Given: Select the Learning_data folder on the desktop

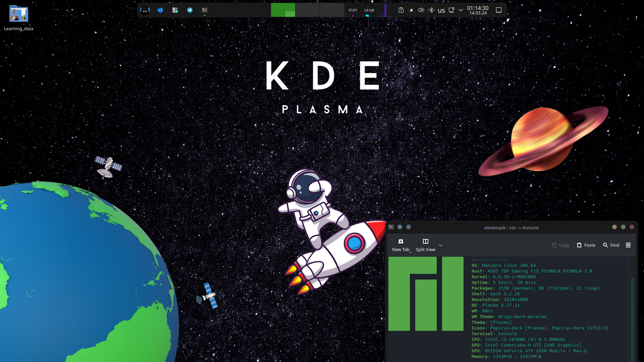Looking at the screenshot, I should 18,18.
